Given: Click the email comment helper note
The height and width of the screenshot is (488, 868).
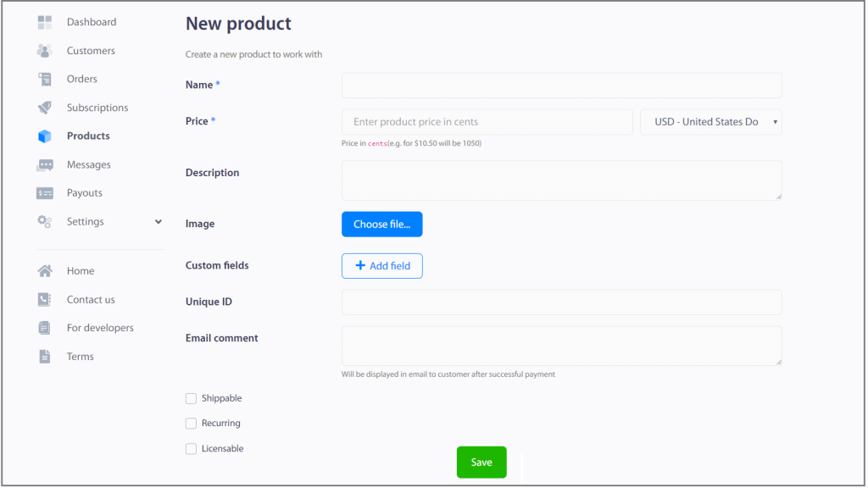Looking at the screenshot, I should coord(448,374).
